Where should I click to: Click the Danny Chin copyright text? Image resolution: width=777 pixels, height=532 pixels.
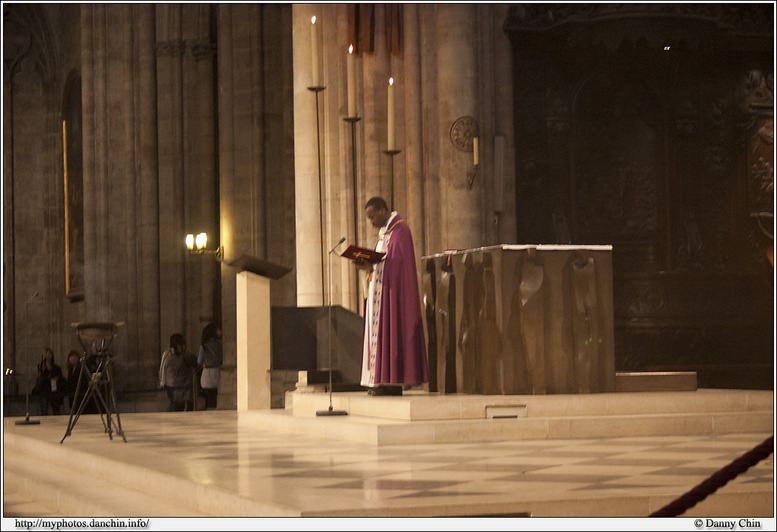727,523
